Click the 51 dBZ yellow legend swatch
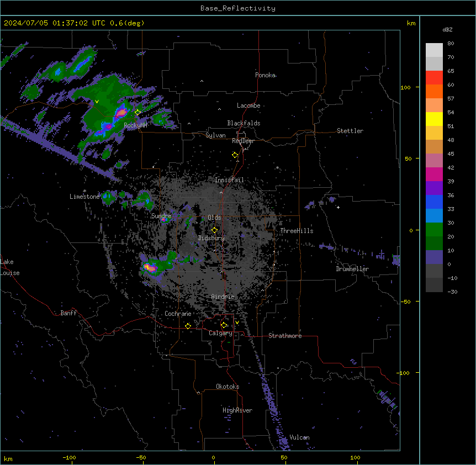This screenshot has height=465, width=476. point(434,119)
